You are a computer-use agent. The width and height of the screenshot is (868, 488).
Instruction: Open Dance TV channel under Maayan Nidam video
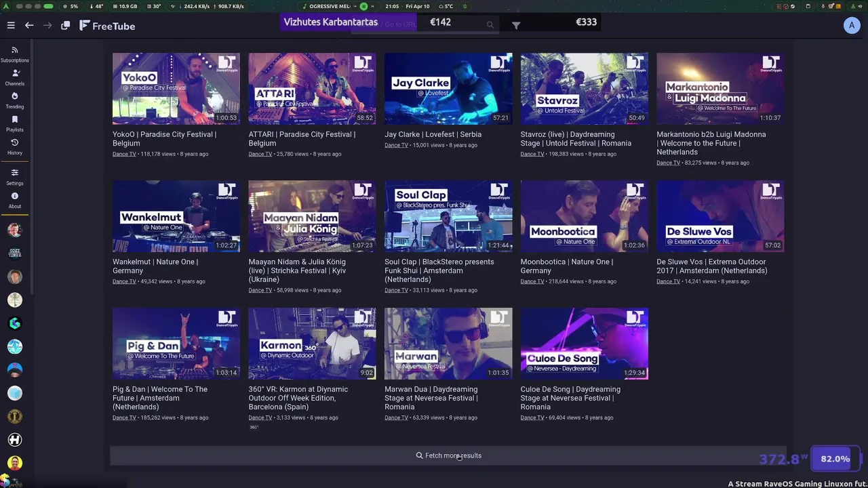tap(260, 290)
